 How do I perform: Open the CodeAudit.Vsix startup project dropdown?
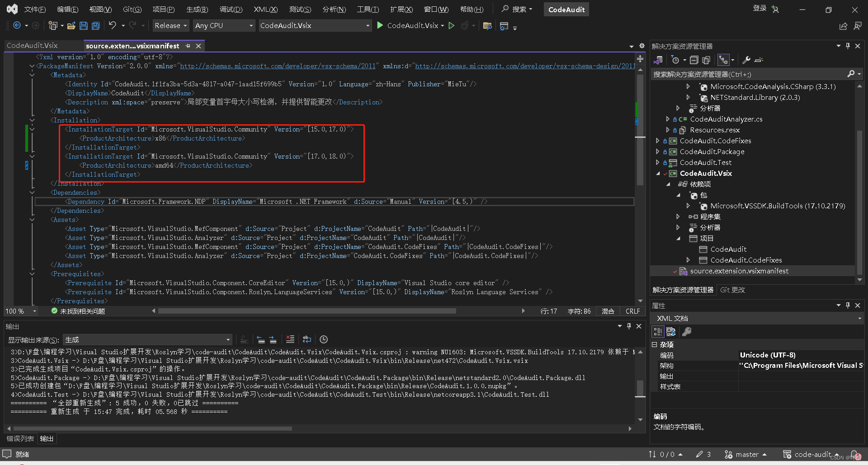[315, 26]
